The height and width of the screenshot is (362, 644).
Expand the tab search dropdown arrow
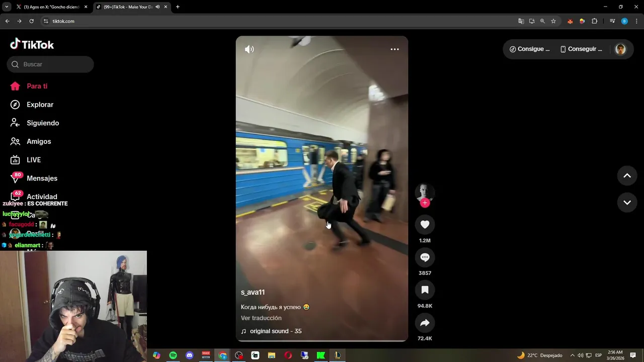click(7, 7)
